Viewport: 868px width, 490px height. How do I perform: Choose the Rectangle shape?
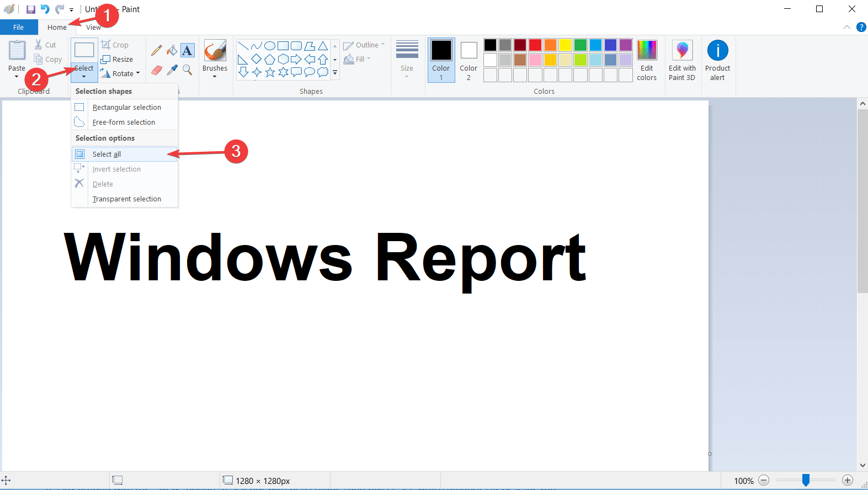[x=283, y=46]
